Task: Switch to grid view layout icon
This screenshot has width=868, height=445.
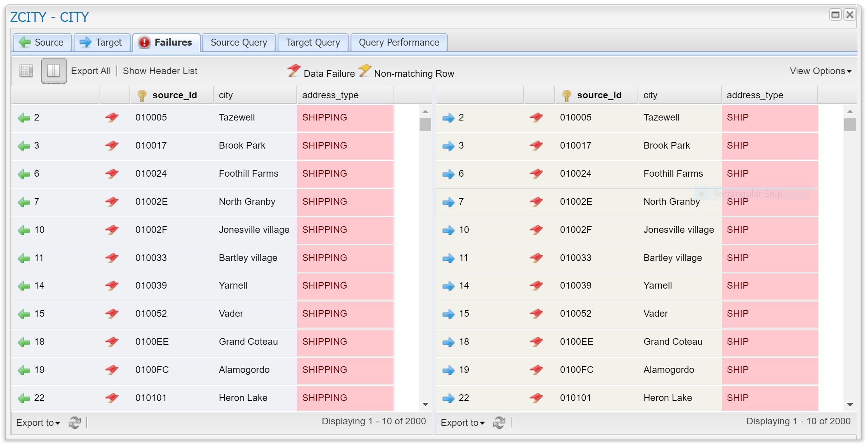Action: pos(26,71)
